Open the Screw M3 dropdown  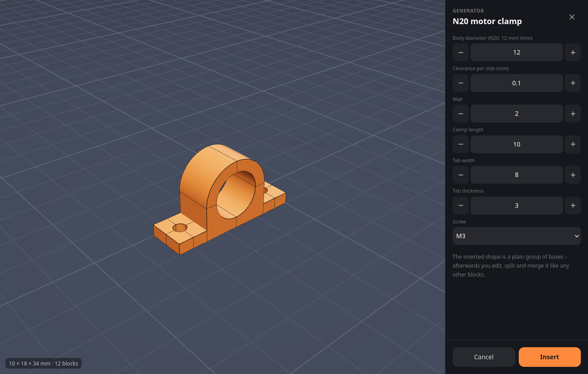click(x=517, y=236)
